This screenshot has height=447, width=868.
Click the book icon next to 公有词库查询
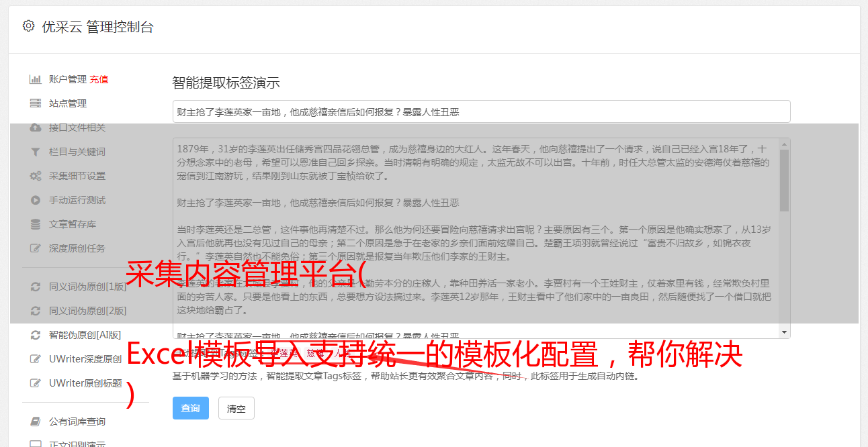[36, 421]
